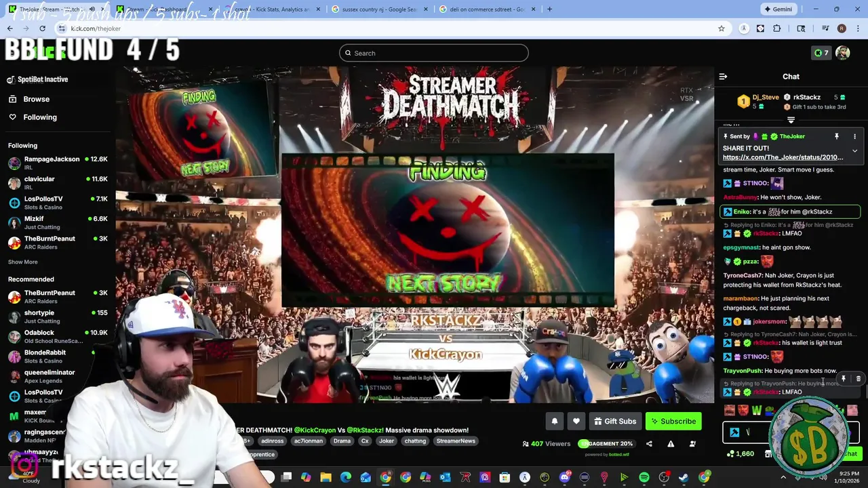
Task: Open File Explorer from the taskbar
Action: click(x=325, y=478)
